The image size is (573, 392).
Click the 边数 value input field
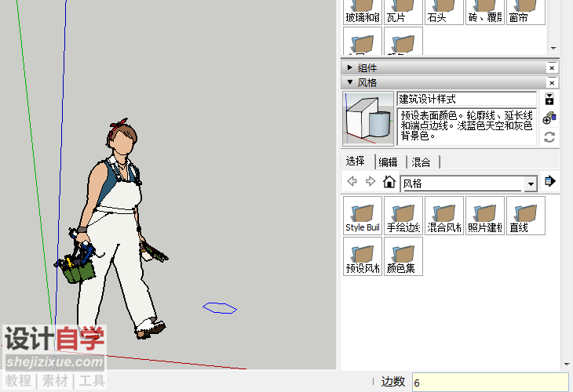pyautogui.click(x=491, y=383)
